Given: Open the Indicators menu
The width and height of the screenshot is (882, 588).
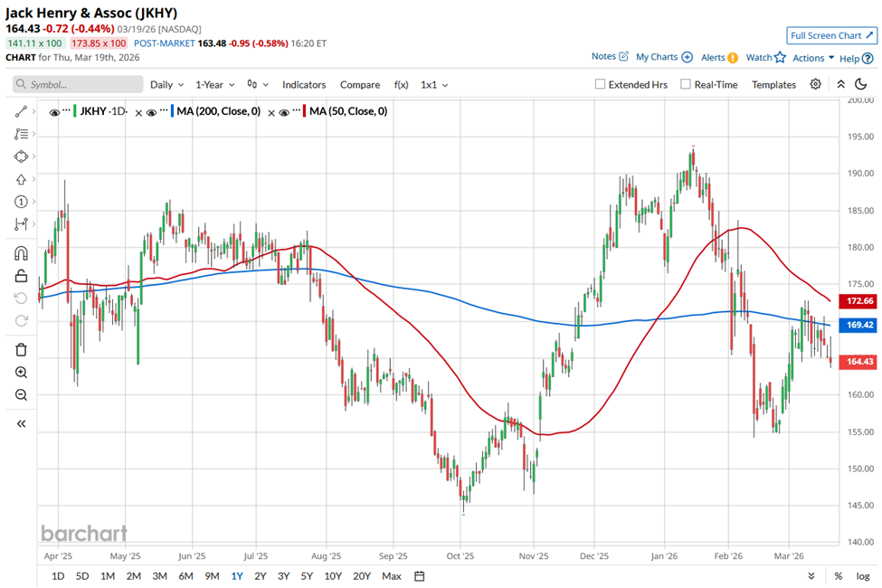Looking at the screenshot, I should [304, 84].
